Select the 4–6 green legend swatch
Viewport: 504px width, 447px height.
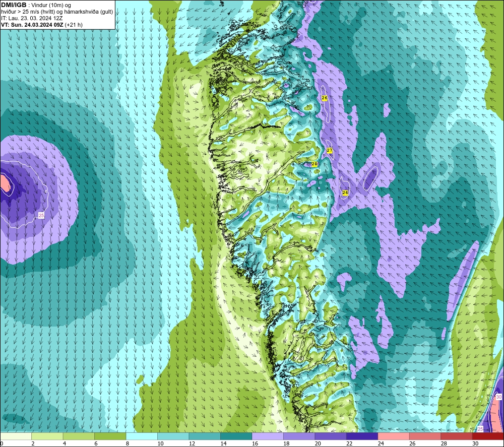pos(79,436)
